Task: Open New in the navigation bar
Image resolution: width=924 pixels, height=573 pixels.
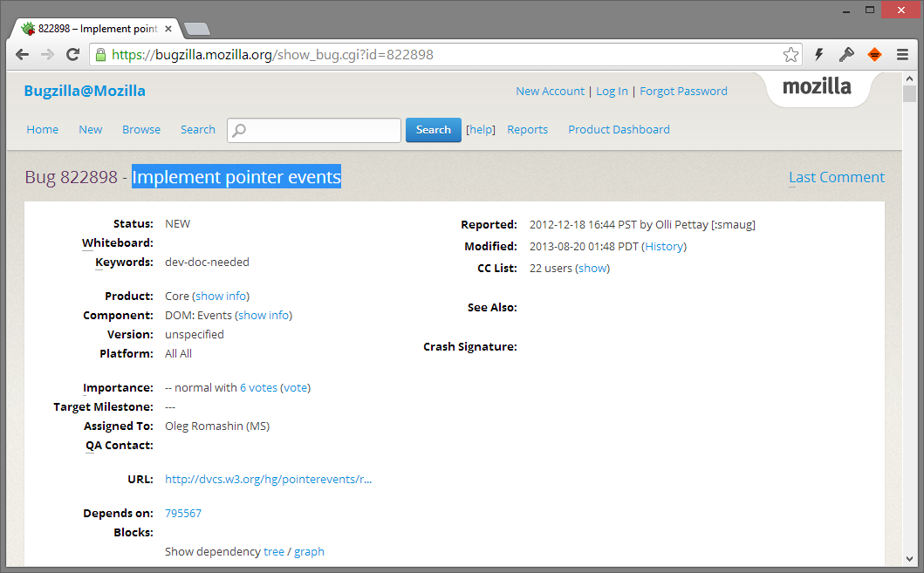Action: (91, 130)
